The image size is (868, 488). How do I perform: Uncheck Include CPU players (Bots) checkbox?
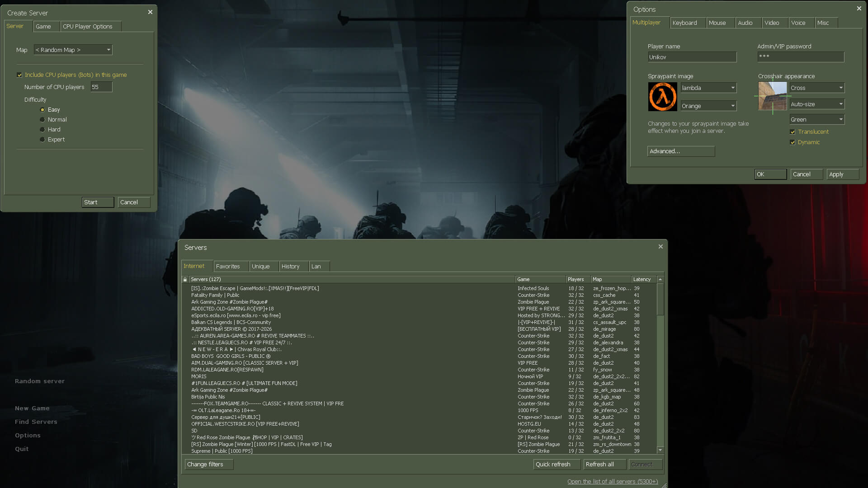click(19, 75)
